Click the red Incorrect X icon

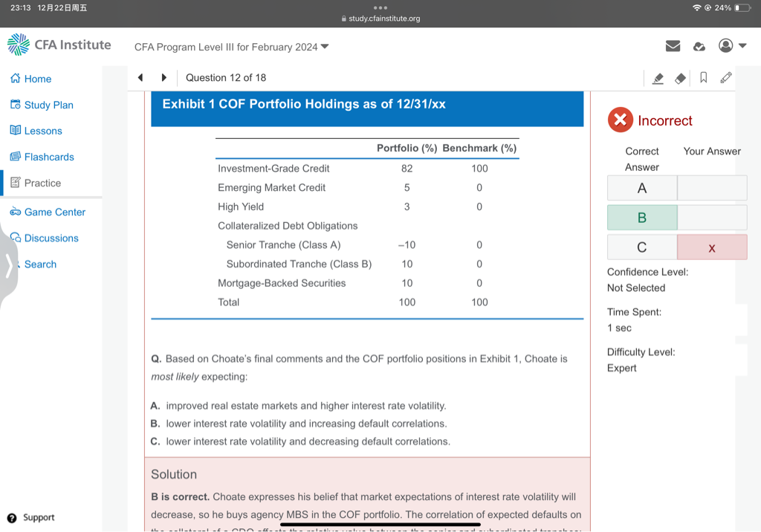pos(621,120)
